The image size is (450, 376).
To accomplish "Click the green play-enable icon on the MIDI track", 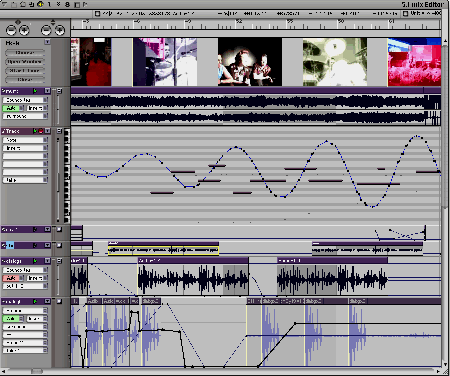I will click(x=35, y=131).
